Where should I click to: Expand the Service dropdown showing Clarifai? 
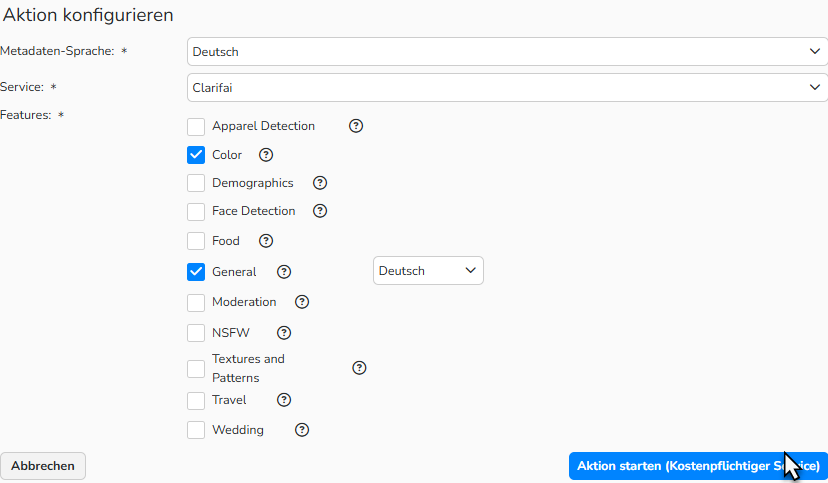[507, 88]
